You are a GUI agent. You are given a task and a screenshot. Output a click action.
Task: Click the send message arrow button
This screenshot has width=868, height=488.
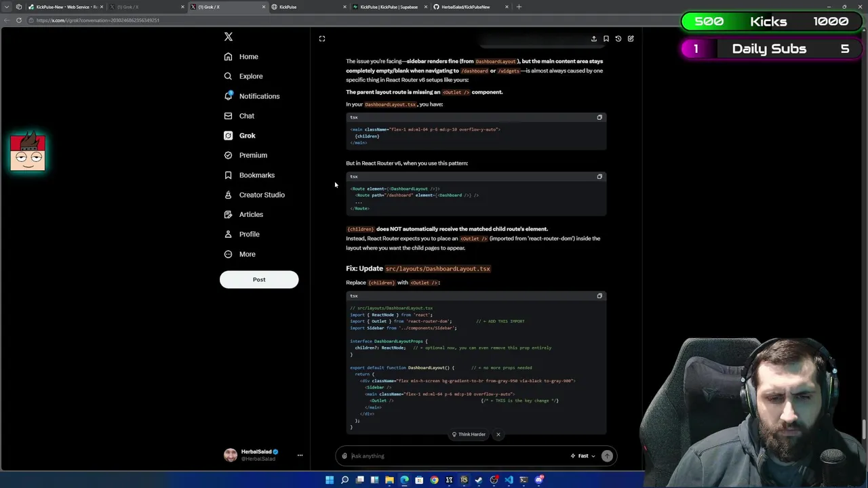pyautogui.click(x=607, y=456)
